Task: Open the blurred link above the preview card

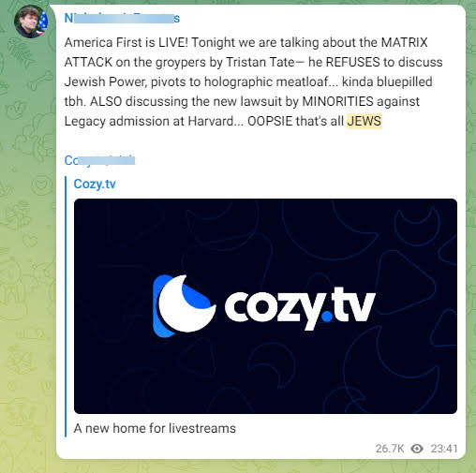Action: (x=99, y=160)
